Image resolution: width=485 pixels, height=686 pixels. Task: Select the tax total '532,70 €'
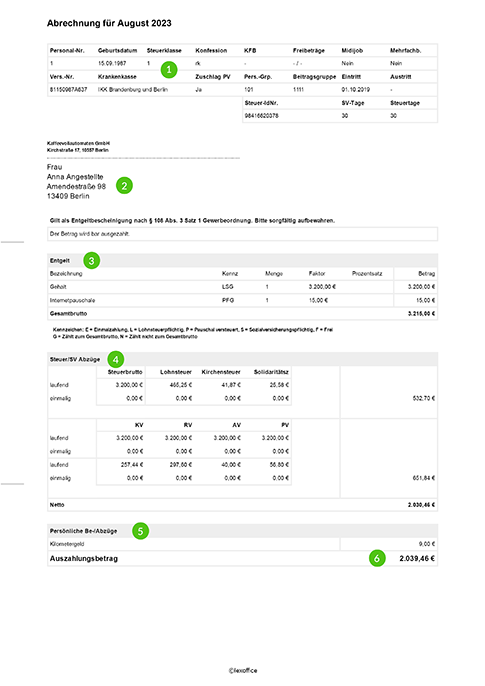click(x=424, y=399)
